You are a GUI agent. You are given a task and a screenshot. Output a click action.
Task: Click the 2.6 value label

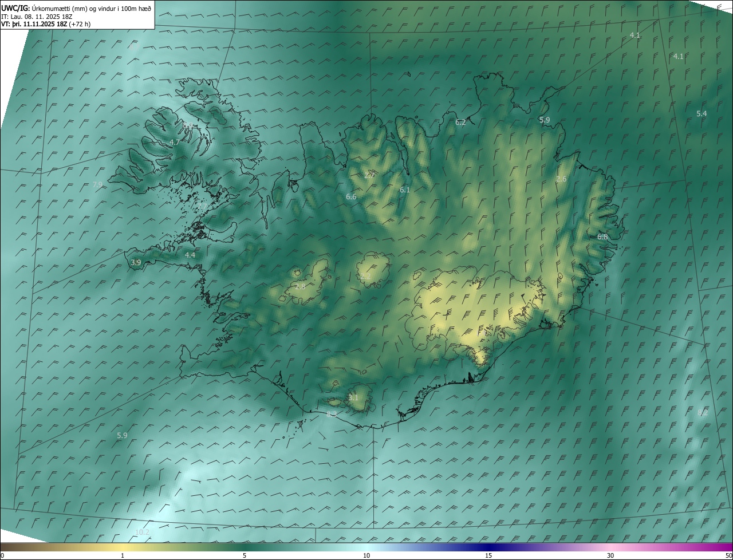561,179
